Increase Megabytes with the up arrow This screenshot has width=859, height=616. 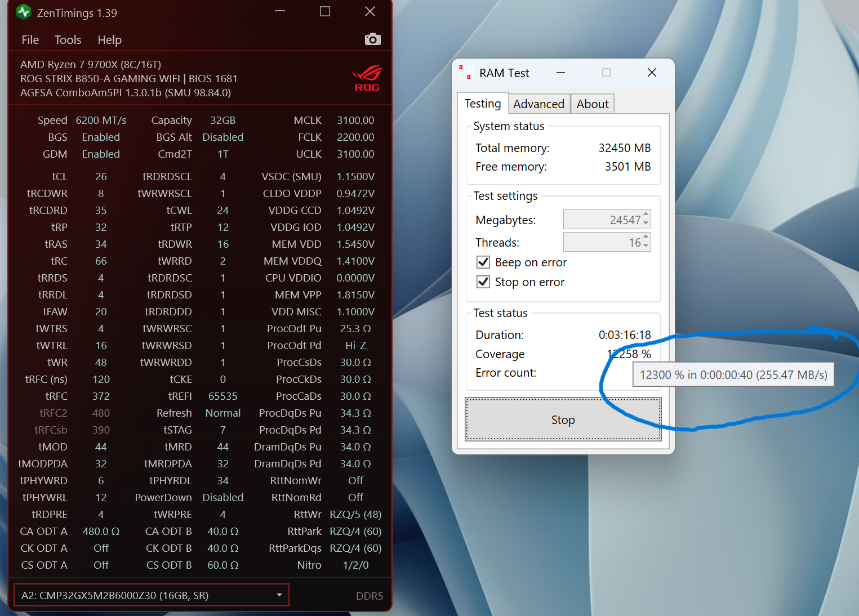646,215
